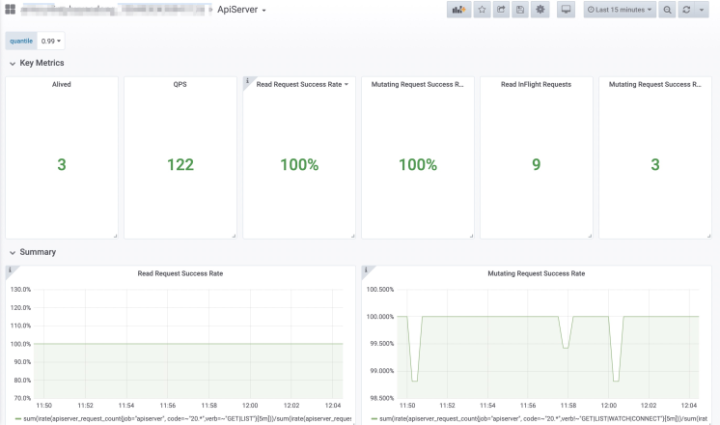Open the quantile 0.99 dropdown
Image resolution: width=720 pixels, height=425 pixels.
tap(51, 41)
